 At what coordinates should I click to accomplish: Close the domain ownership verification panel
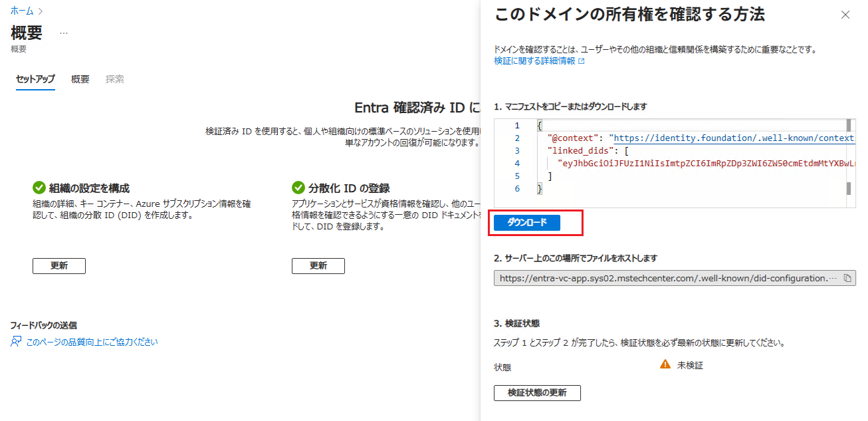coord(845,15)
